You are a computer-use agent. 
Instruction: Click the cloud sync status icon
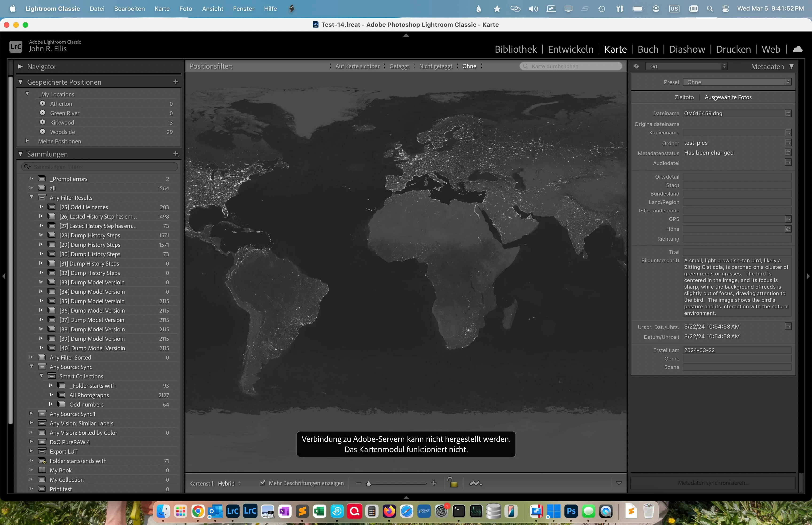(x=797, y=49)
